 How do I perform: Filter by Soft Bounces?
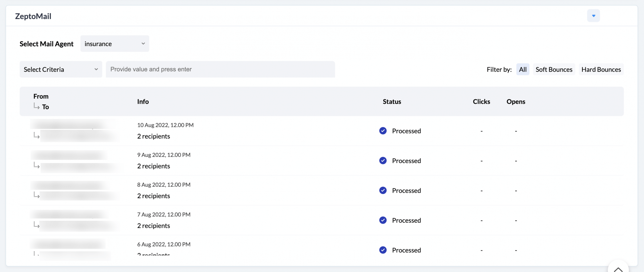[554, 70]
